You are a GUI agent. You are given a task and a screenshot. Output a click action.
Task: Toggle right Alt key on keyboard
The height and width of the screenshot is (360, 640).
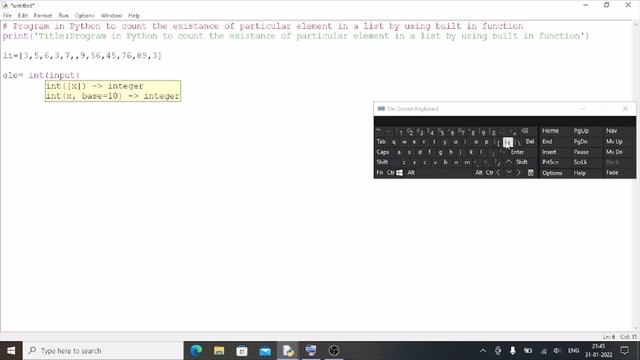tap(479, 173)
